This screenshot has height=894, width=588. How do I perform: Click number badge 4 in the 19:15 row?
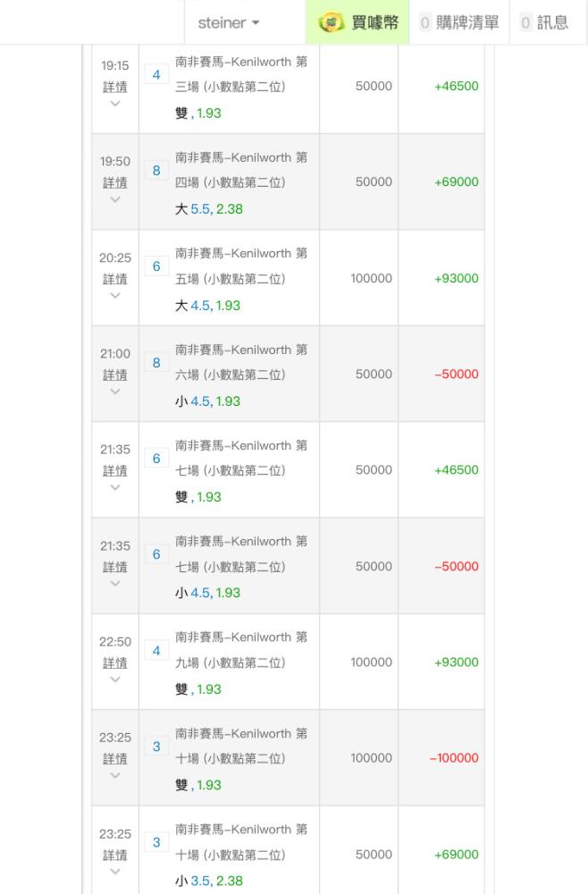pyautogui.click(x=156, y=75)
